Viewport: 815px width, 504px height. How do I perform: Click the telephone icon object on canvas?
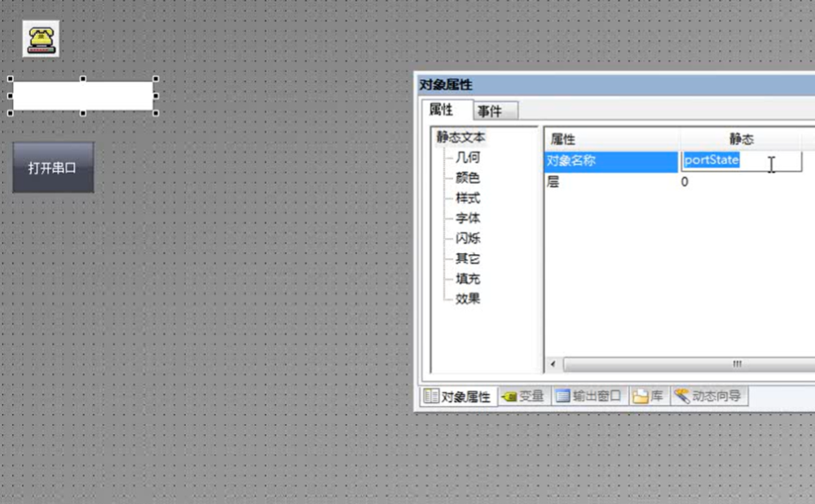[40, 38]
